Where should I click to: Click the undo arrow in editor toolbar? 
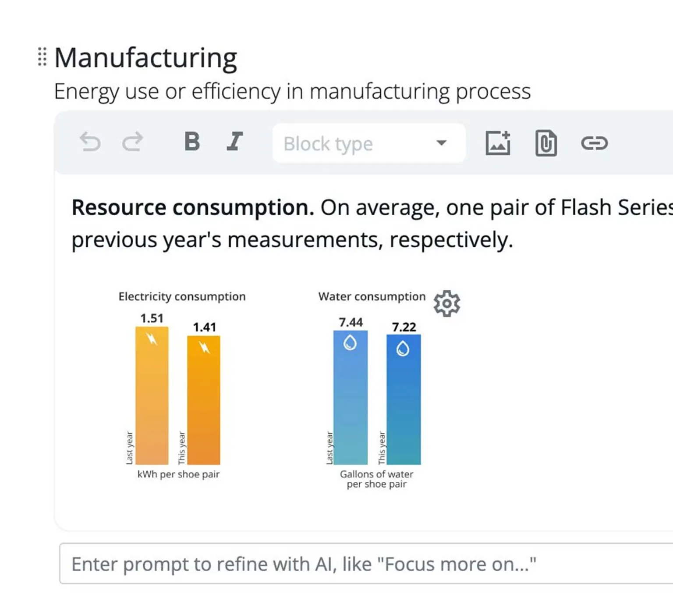point(90,142)
